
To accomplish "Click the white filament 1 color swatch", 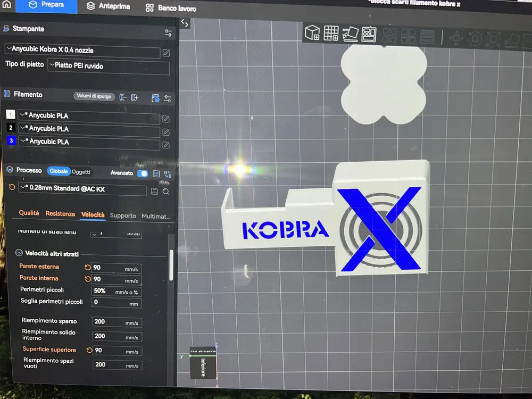I will 10,114.
